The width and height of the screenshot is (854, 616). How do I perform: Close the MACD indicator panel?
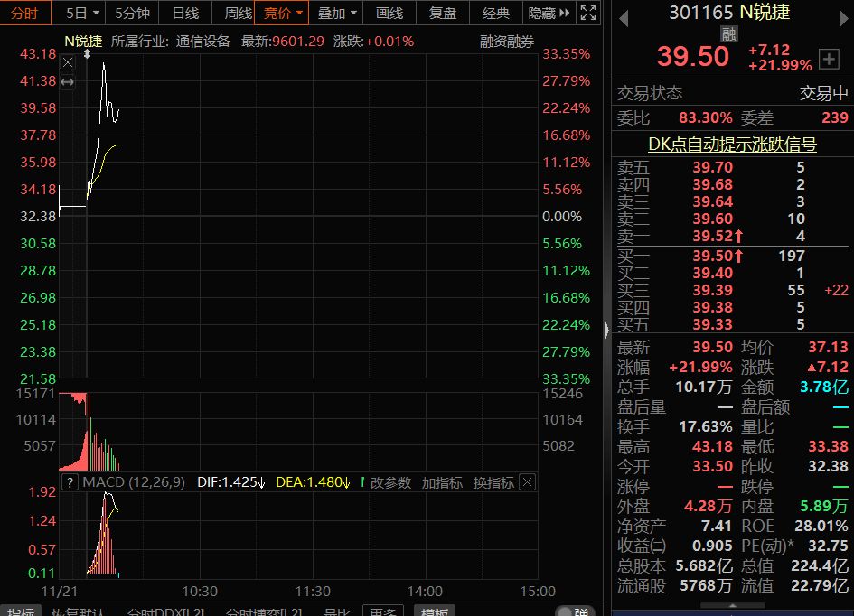(527, 482)
